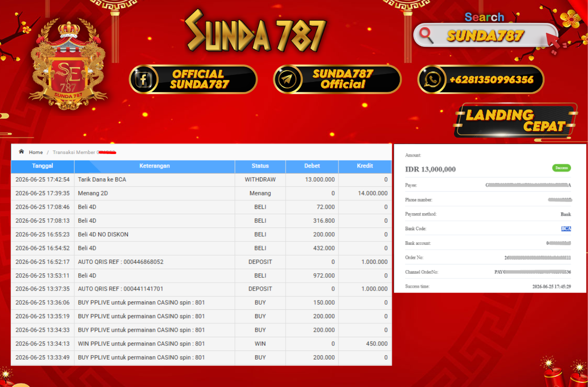Click the DEPOSIT status at 16:52:17
Image resolution: width=588 pixels, height=387 pixels.
pos(260,262)
